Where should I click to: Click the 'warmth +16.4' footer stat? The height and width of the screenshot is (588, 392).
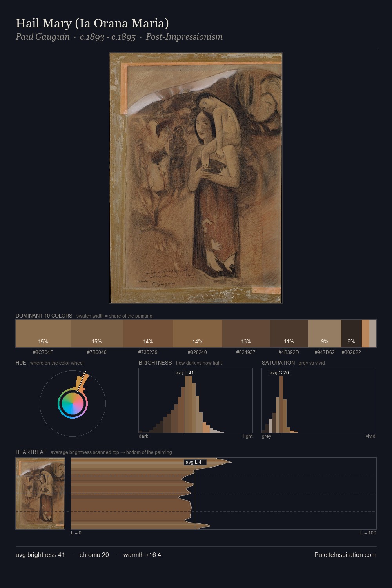click(142, 555)
